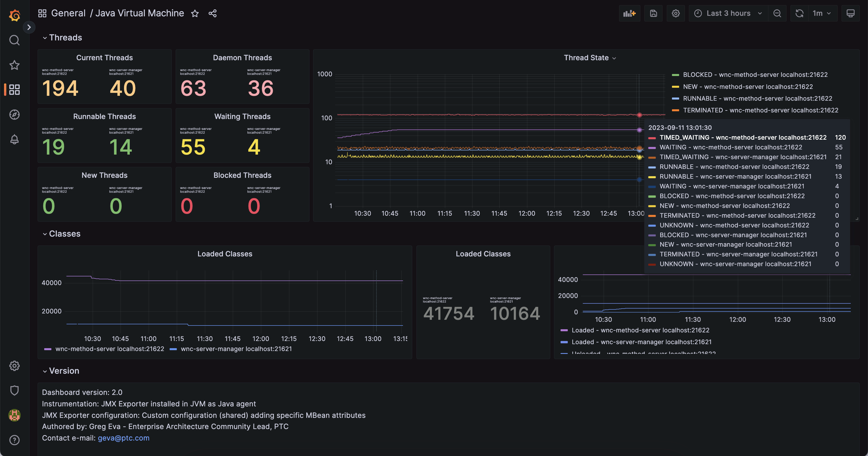Open Server Admin shield icon
This screenshot has height=456, width=868.
14,390
